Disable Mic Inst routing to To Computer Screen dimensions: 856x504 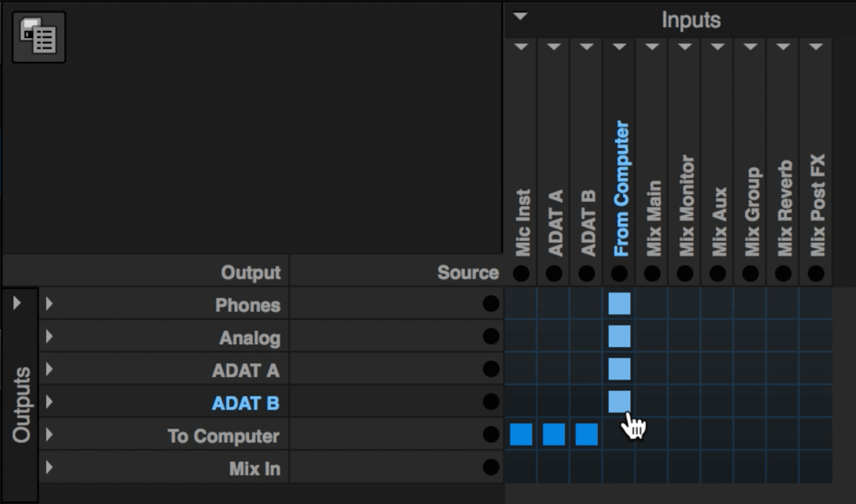click(521, 434)
